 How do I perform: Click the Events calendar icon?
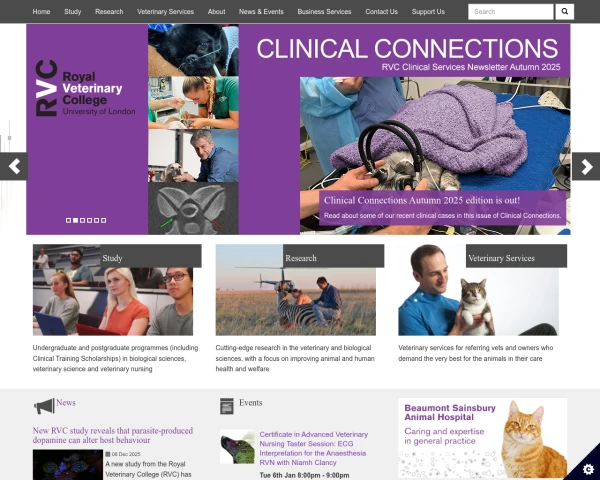point(227,406)
